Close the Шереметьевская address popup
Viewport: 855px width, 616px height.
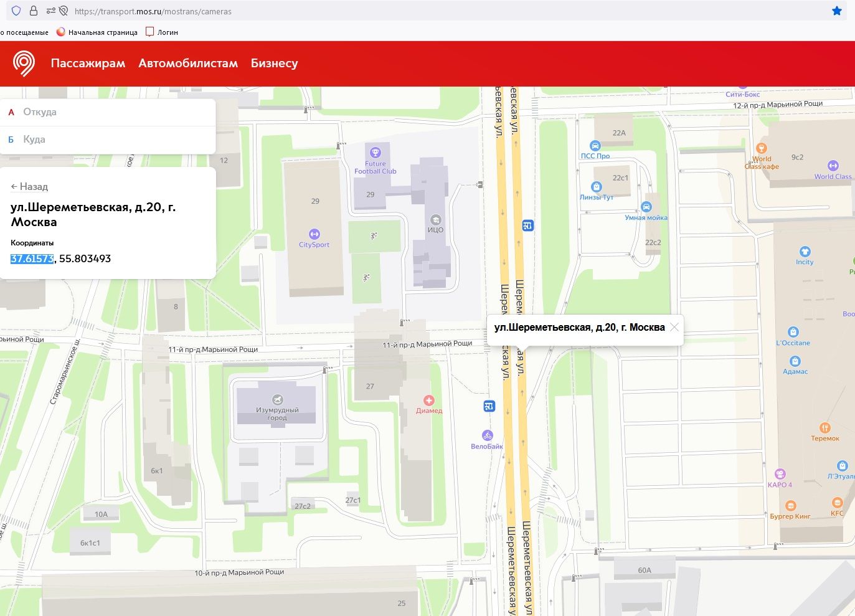pyautogui.click(x=674, y=328)
